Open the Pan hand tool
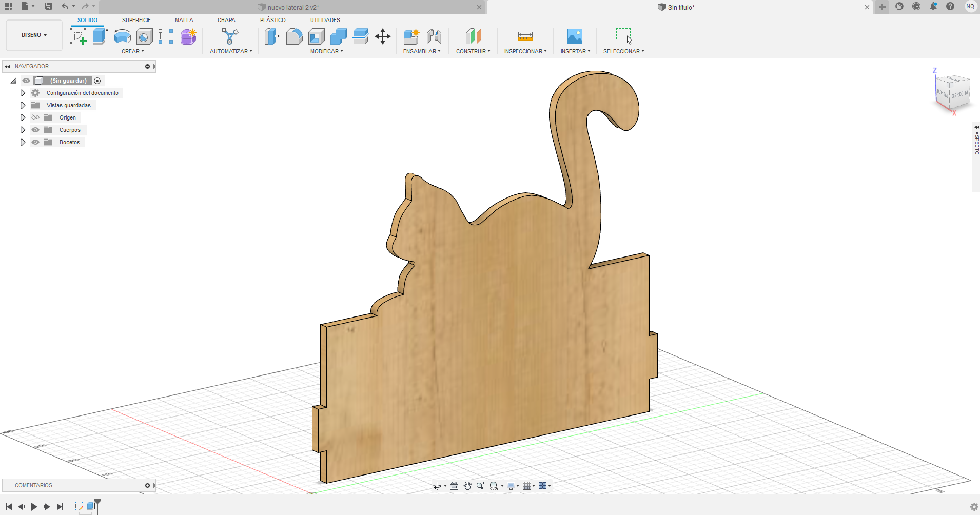This screenshot has height=515, width=980. point(467,486)
